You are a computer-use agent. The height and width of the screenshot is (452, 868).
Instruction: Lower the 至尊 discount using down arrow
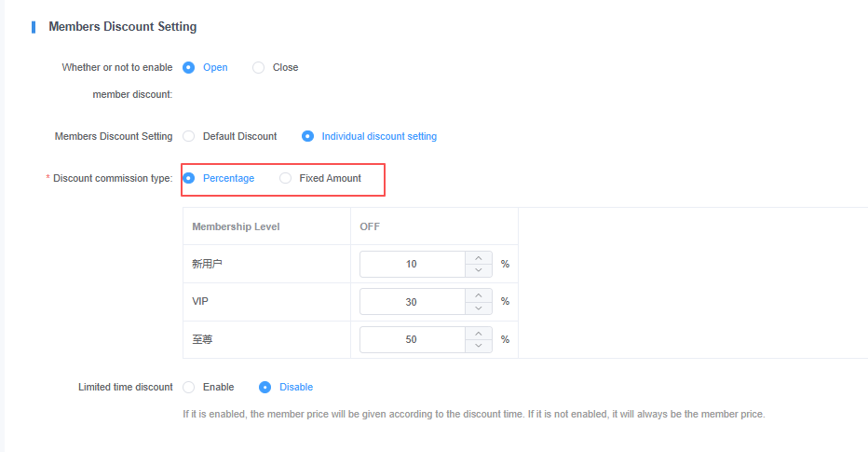[x=478, y=346]
